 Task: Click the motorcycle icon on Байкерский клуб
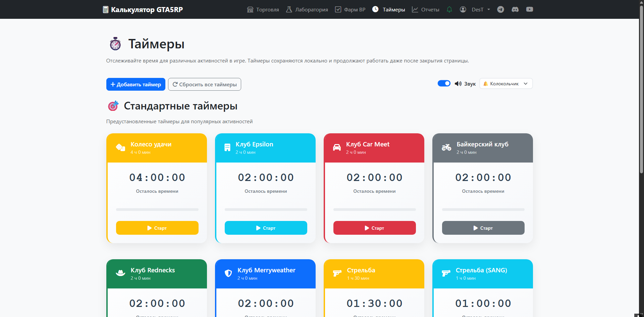pyautogui.click(x=446, y=147)
